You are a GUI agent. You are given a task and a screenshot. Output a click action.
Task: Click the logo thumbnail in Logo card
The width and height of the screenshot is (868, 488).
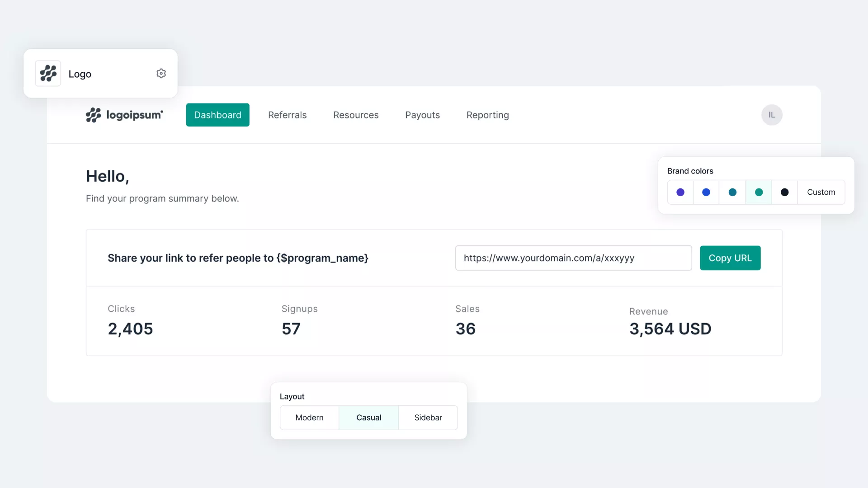click(48, 74)
